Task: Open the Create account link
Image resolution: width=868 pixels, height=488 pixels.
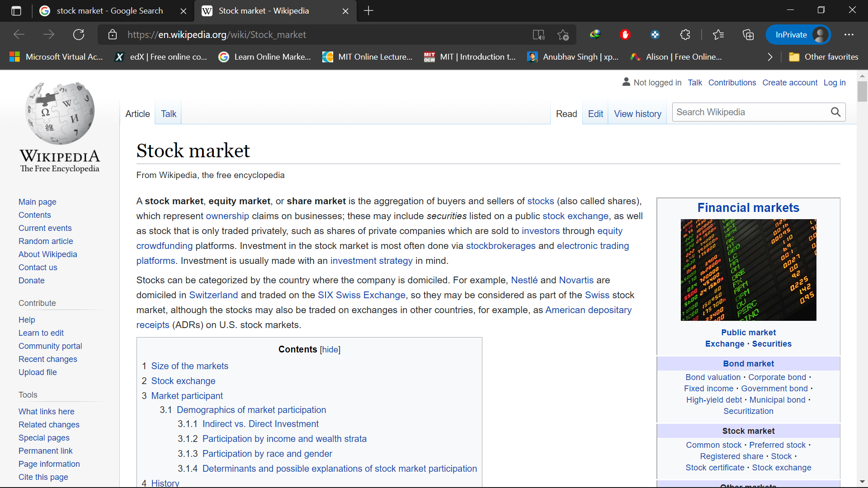Action: coord(790,83)
